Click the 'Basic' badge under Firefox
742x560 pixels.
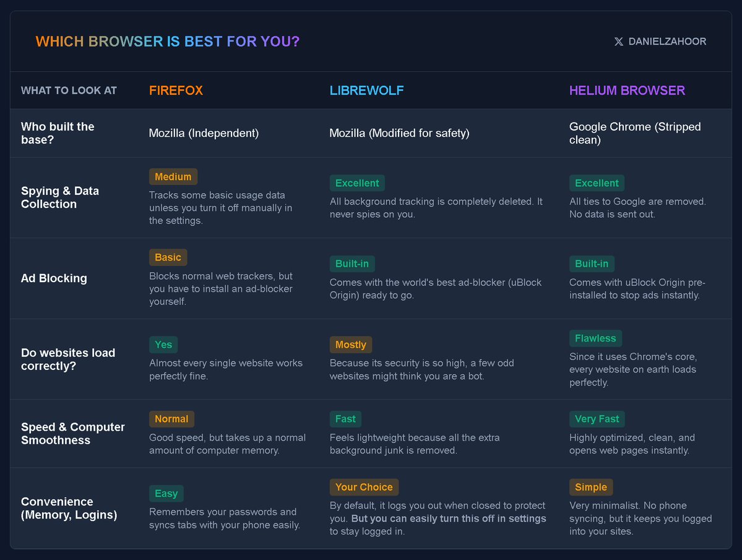[x=168, y=257]
